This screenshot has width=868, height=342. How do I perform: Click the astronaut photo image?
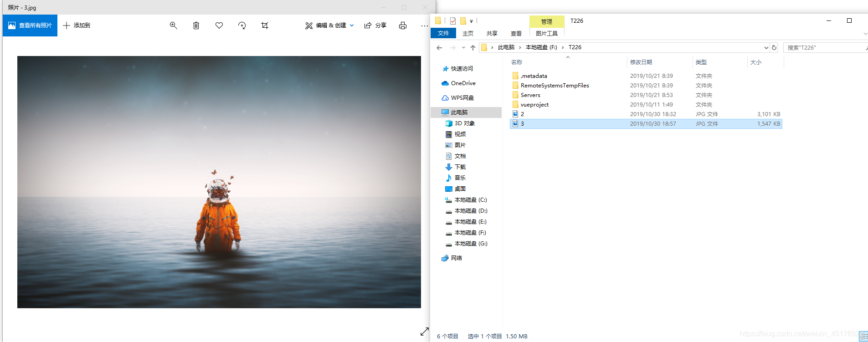pyautogui.click(x=219, y=182)
